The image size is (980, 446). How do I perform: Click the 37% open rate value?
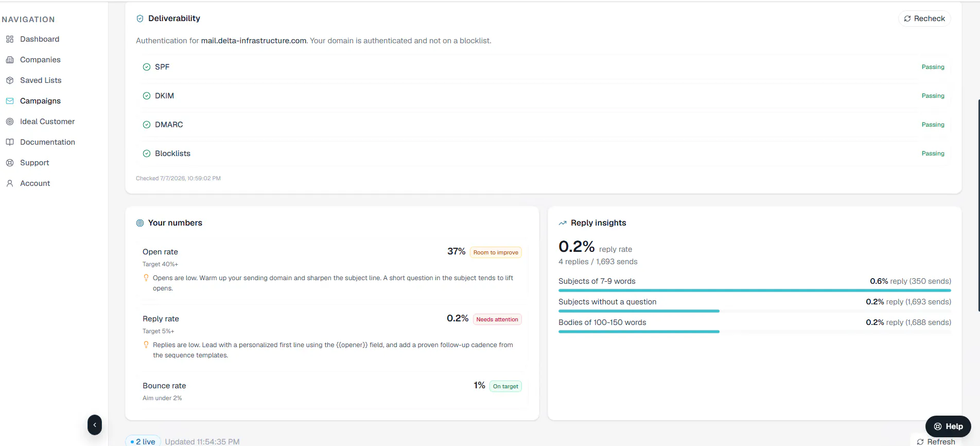[x=456, y=251]
